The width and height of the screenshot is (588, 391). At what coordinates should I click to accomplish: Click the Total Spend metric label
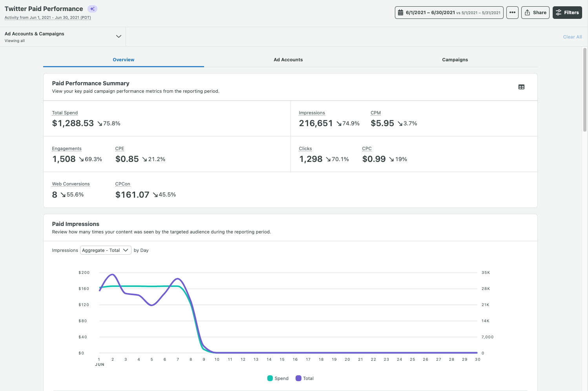coord(65,113)
